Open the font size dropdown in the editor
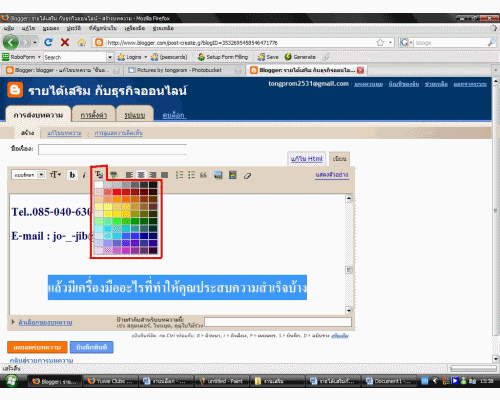Viewport: 500px width, 400px height. tap(55, 175)
